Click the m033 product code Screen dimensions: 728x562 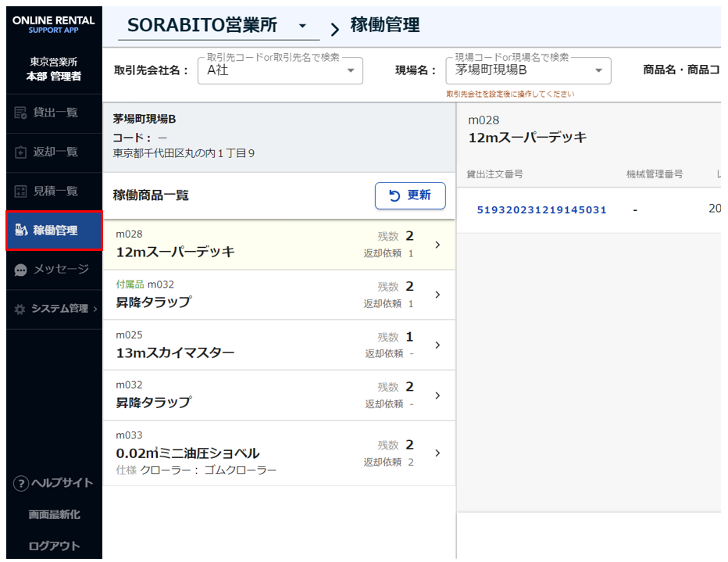[129, 435]
